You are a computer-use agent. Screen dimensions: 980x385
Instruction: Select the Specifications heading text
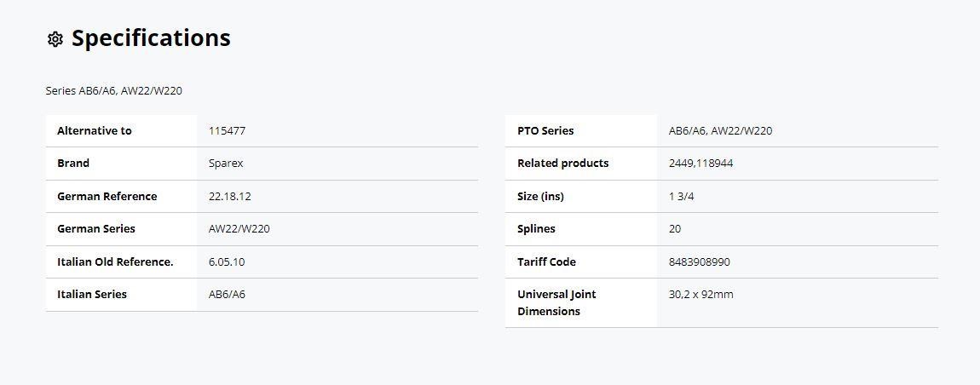[151, 38]
